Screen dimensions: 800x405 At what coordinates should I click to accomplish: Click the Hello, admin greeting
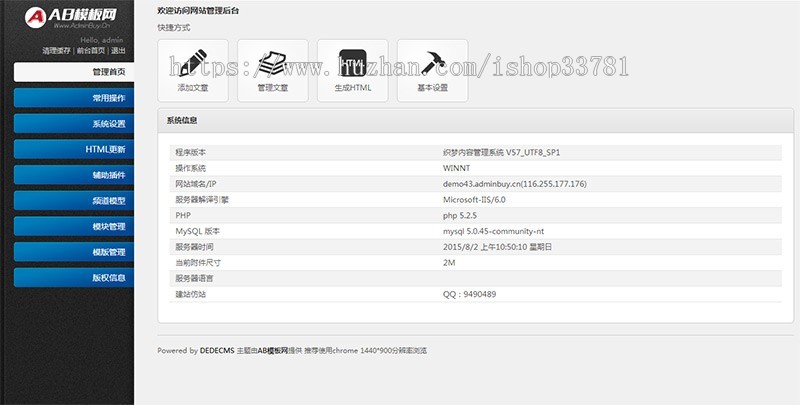click(102, 40)
